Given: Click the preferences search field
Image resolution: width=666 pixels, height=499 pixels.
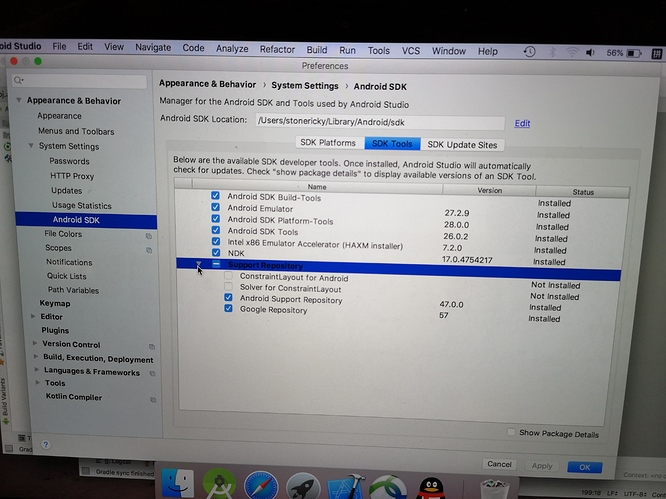Looking at the screenshot, I should pyautogui.click(x=80, y=81).
